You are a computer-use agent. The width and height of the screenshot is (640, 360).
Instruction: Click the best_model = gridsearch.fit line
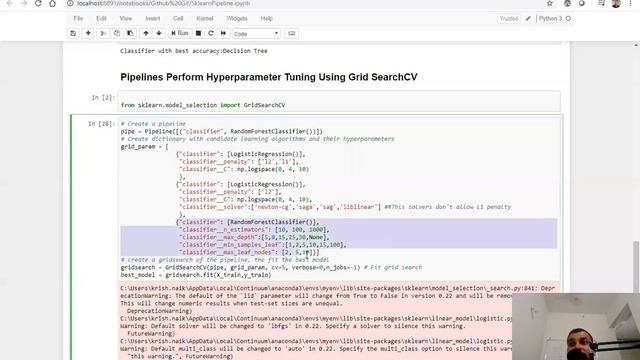pyautogui.click(x=196, y=275)
